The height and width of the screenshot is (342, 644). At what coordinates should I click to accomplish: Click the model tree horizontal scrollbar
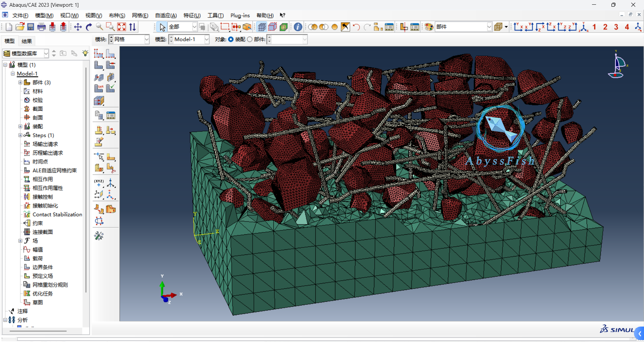pos(39,331)
